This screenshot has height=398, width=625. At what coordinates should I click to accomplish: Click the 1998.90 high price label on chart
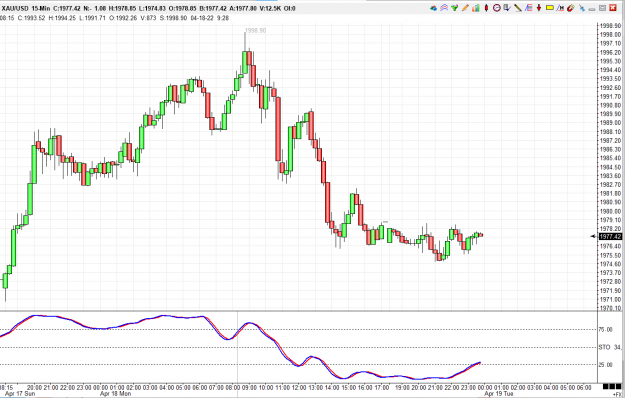(256, 30)
